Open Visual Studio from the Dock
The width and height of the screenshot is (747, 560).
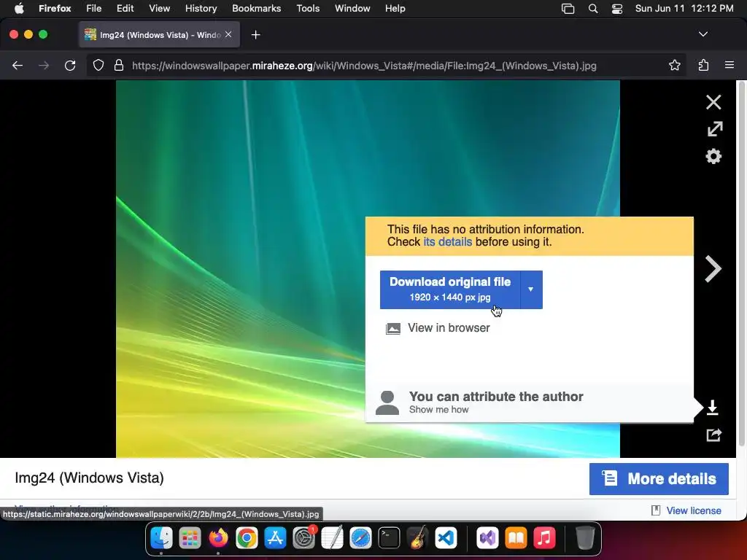pyautogui.click(x=487, y=538)
